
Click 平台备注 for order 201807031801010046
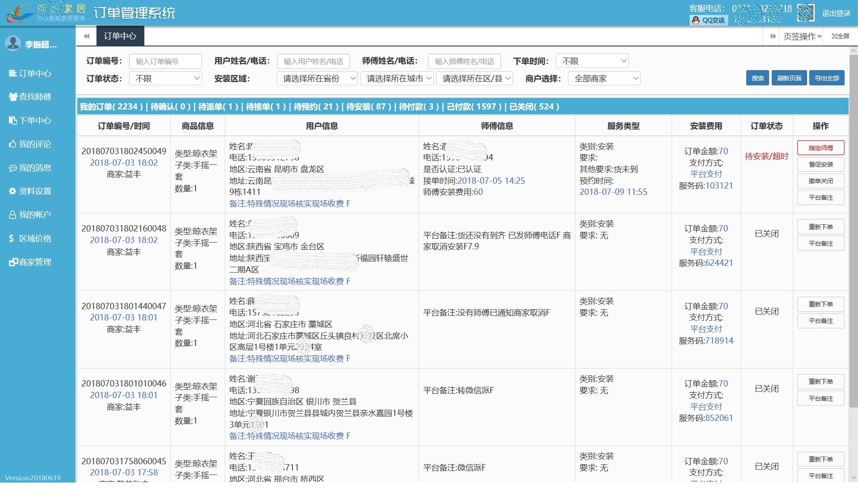pyautogui.click(x=820, y=398)
